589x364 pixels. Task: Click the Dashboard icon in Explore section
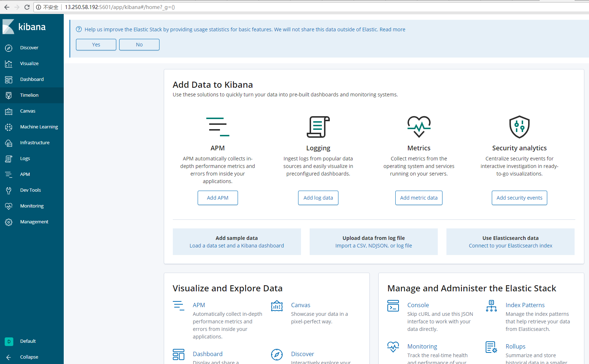point(179,355)
